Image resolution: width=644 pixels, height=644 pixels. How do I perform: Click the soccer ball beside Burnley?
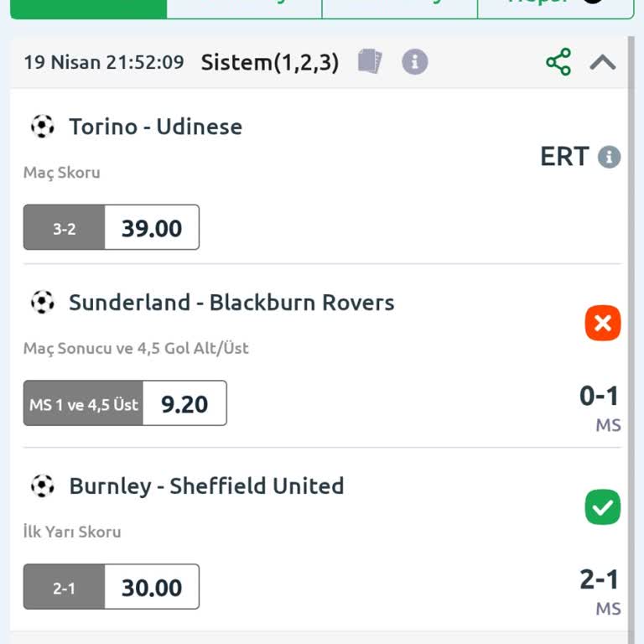pyautogui.click(x=43, y=486)
